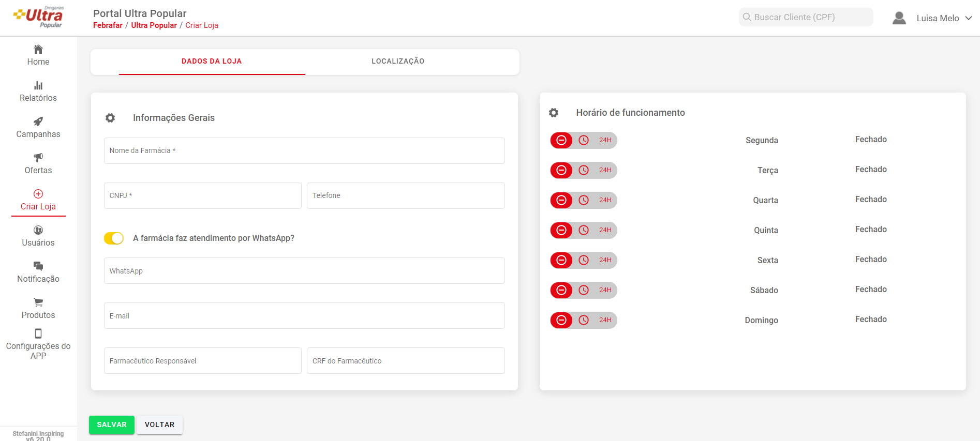This screenshot has height=441, width=980.
Task: Click the green Salvar button
Action: [x=112, y=425]
